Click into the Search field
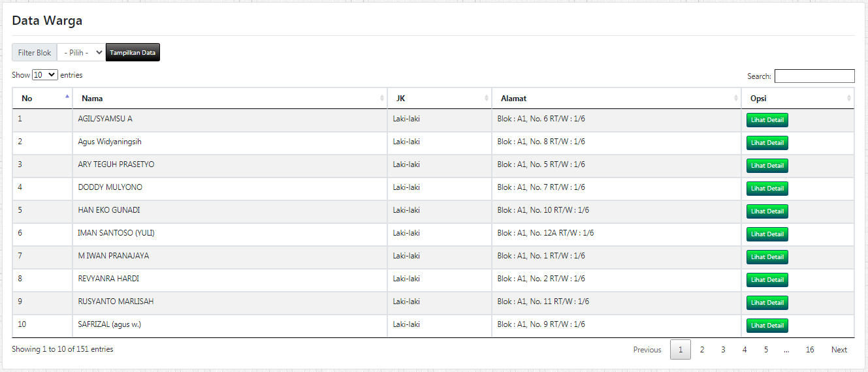This screenshot has height=372, width=868. pyautogui.click(x=814, y=76)
